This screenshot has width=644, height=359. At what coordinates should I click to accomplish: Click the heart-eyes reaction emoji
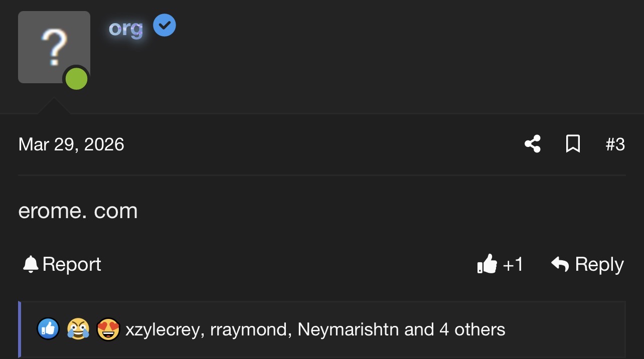click(108, 329)
